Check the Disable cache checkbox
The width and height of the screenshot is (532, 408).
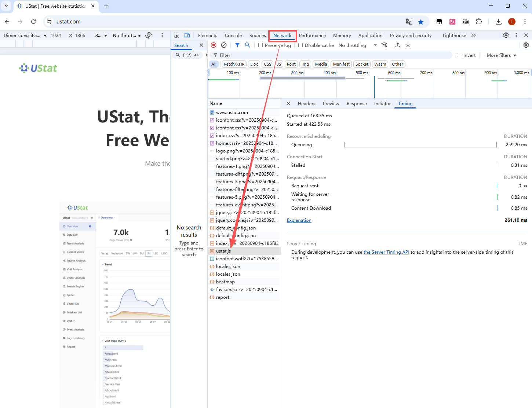click(x=300, y=45)
